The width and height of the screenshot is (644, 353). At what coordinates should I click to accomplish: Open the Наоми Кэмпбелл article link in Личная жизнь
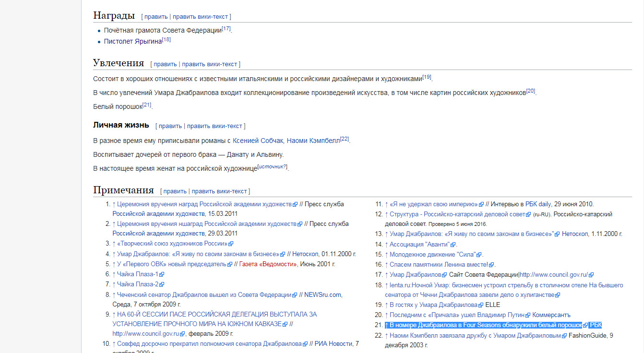click(x=313, y=141)
